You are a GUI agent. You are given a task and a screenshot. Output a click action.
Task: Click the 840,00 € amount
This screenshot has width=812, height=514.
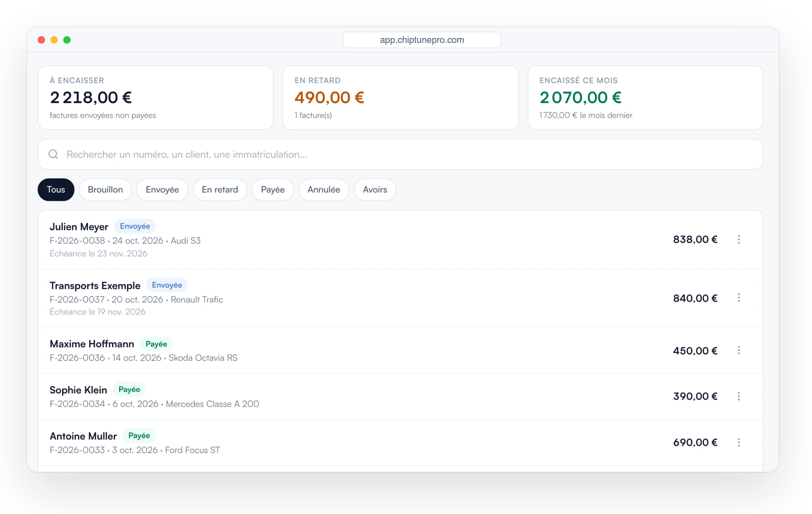coord(695,298)
